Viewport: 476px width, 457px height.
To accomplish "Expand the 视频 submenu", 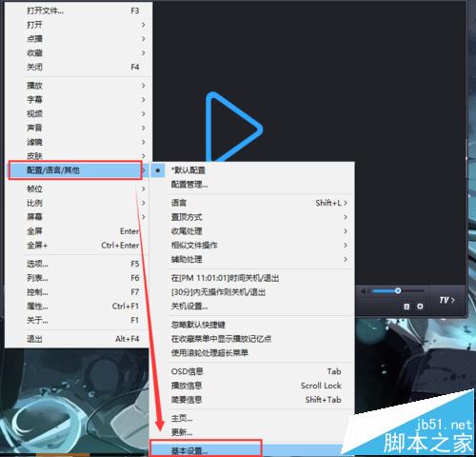I will pyautogui.click(x=79, y=113).
